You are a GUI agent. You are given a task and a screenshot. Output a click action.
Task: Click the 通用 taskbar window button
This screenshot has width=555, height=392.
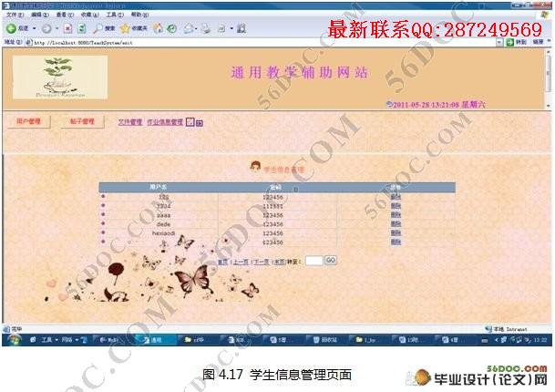(154, 340)
